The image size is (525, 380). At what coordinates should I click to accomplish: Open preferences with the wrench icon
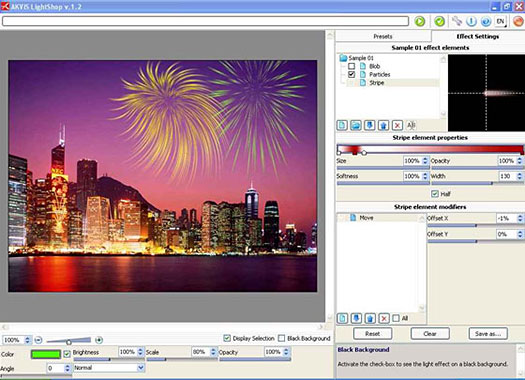point(457,21)
